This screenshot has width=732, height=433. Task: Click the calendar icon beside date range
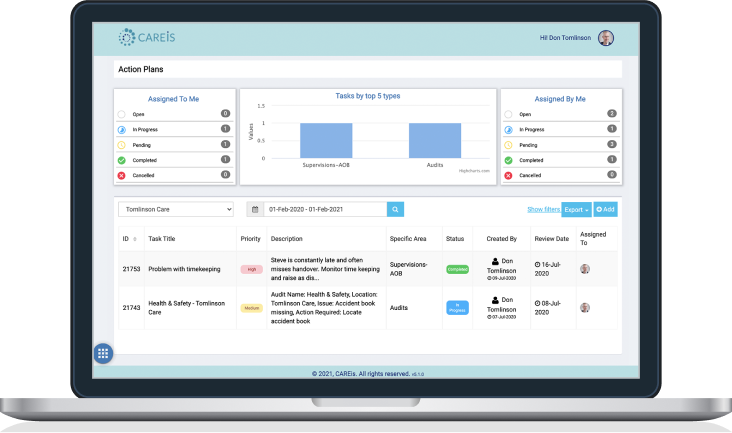tap(255, 210)
